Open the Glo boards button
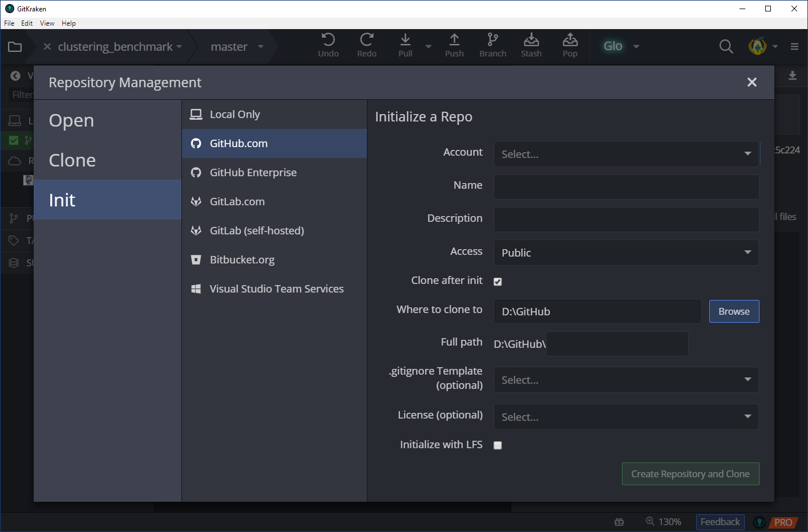This screenshot has height=532, width=808. point(613,46)
